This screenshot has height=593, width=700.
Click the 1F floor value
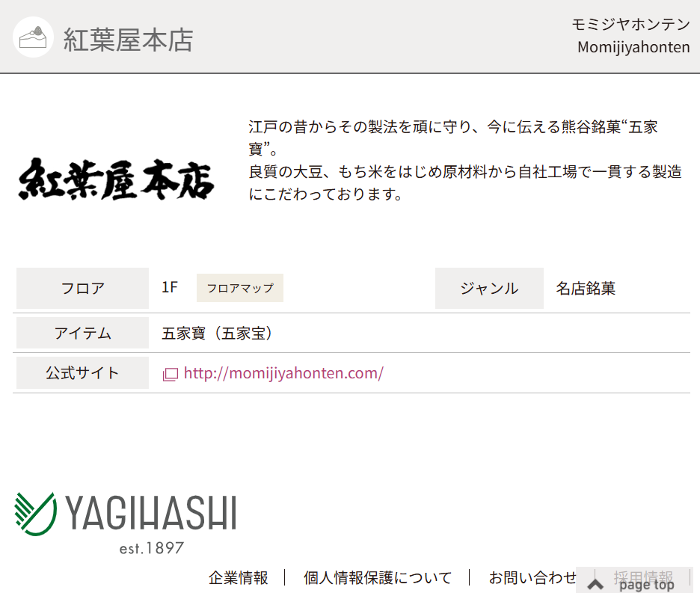click(x=170, y=287)
